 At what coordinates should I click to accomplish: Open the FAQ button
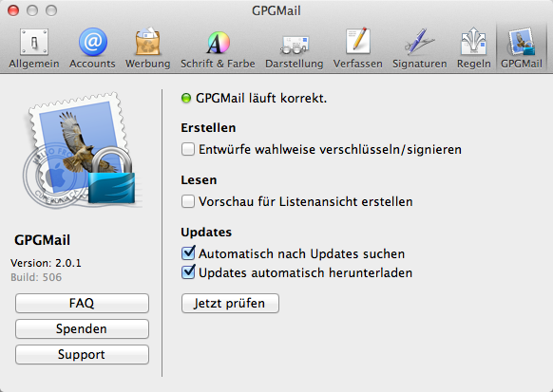tap(82, 303)
